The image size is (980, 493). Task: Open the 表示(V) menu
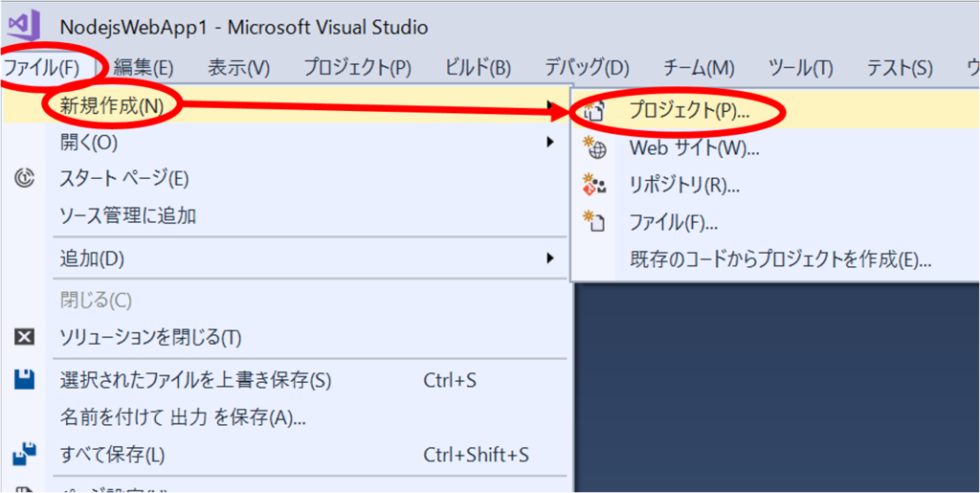click(x=238, y=68)
